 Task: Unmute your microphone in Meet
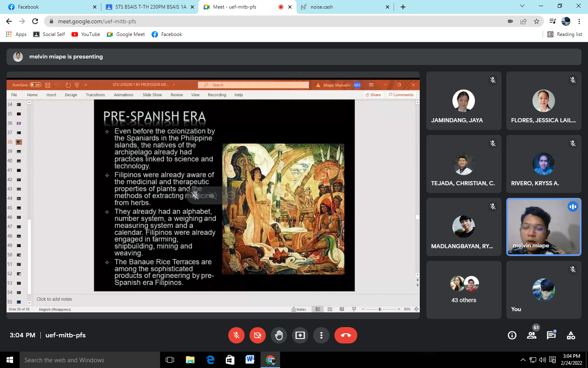236,335
